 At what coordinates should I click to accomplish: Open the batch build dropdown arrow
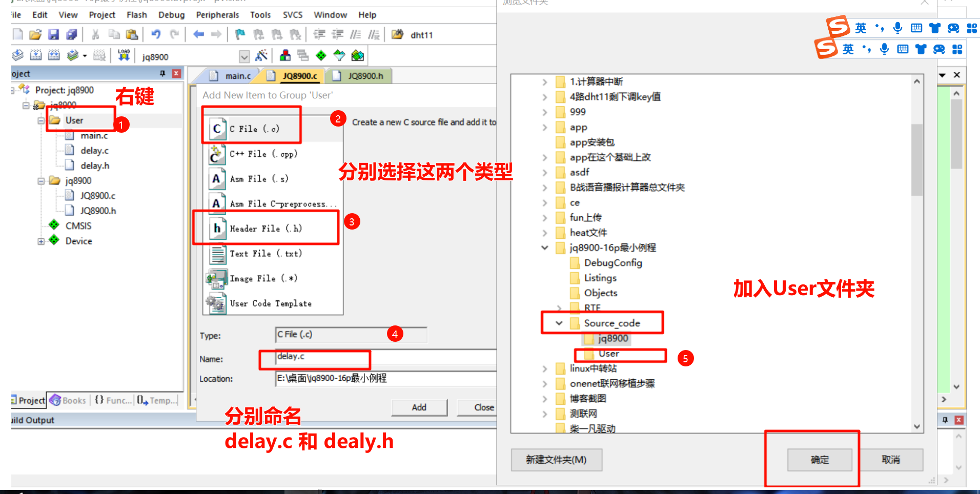(85, 56)
